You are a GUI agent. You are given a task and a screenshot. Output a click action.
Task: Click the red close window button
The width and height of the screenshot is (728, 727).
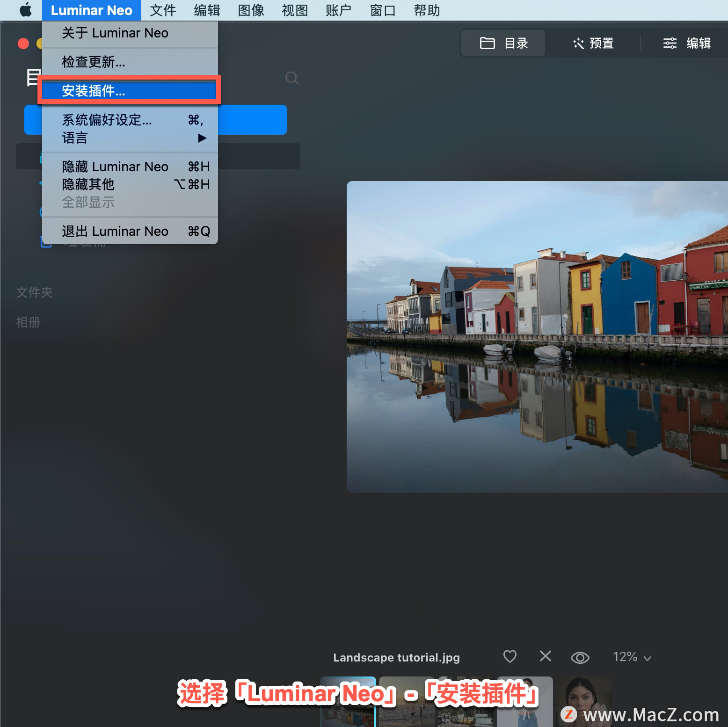tap(23, 44)
